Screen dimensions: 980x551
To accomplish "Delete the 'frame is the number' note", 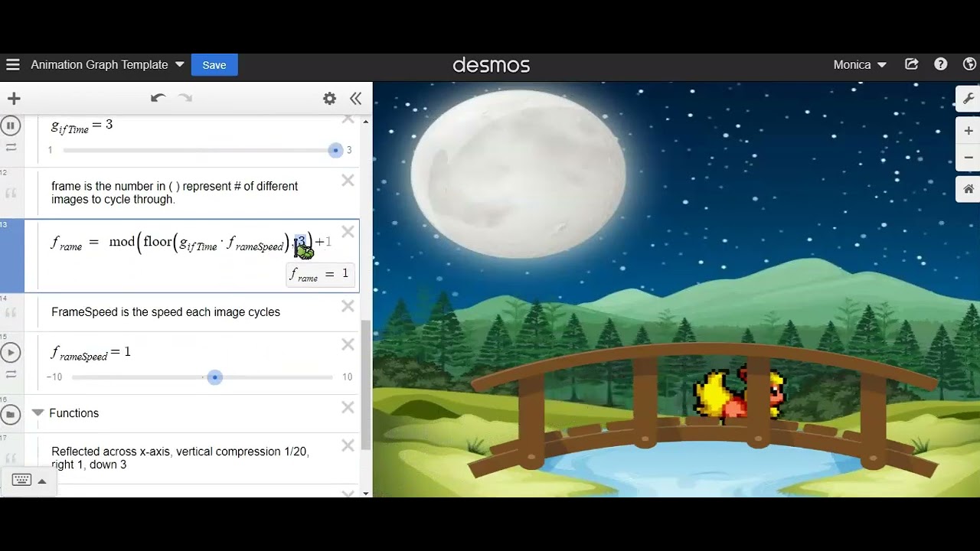I will 348,181.
